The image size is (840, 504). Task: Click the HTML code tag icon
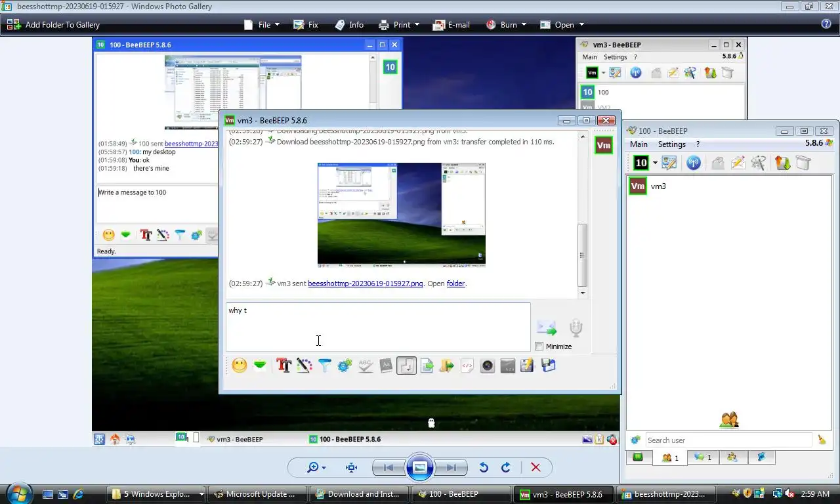(x=467, y=366)
